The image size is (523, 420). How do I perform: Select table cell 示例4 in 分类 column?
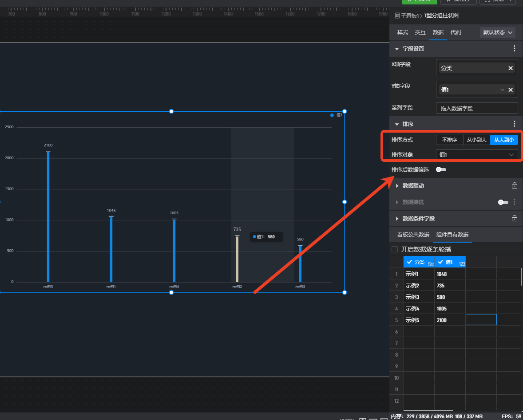[x=419, y=308]
